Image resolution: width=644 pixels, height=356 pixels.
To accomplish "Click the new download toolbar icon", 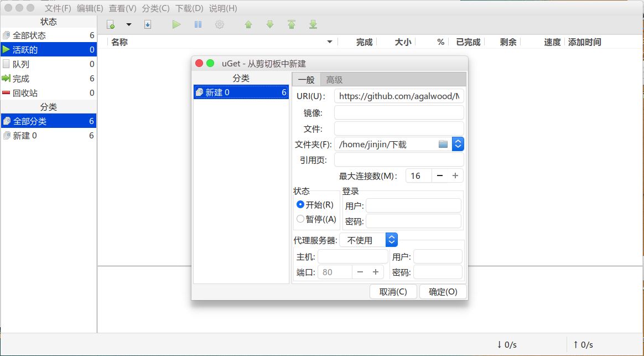I will (x=111, y=25).
